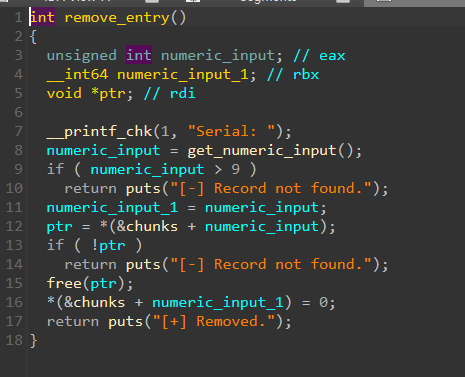The width and height of the screenshot is (465, 377).
Task: Click the return keyword on line 17
Action: 73,321
